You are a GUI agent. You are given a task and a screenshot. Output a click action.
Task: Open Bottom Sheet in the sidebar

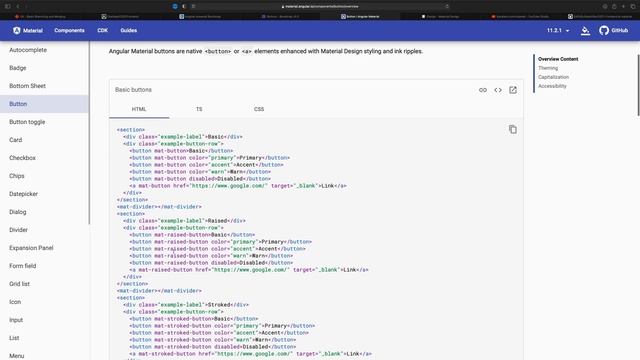coord(44,86)
